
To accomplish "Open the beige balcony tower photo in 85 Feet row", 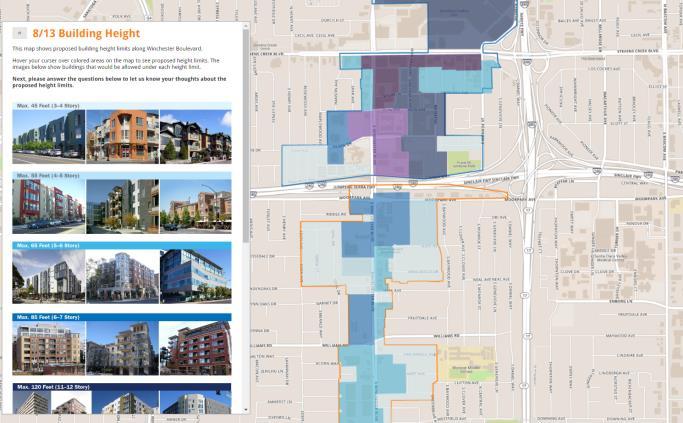I will [122, 348].
